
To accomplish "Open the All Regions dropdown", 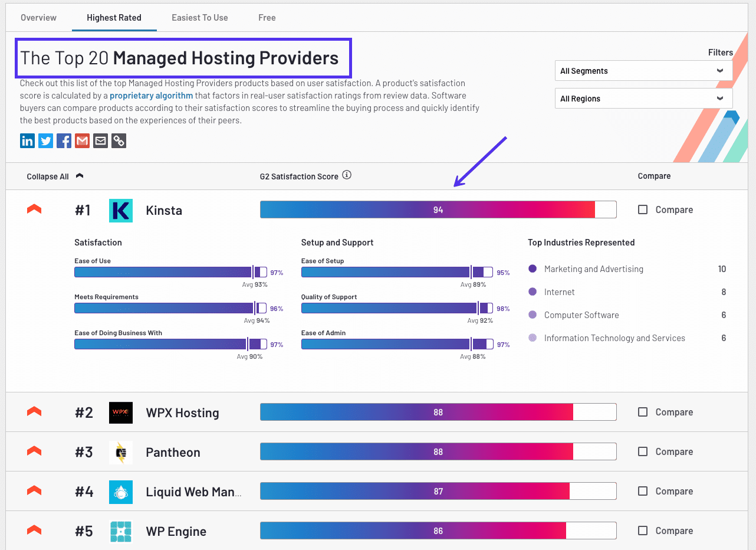I will pyautogui.click(x=643, y=98).
